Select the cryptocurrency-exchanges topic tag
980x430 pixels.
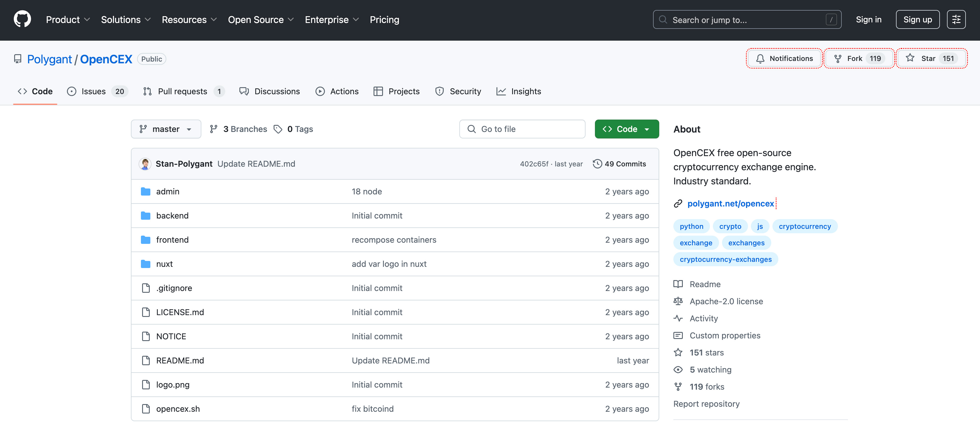pos(725,259)
